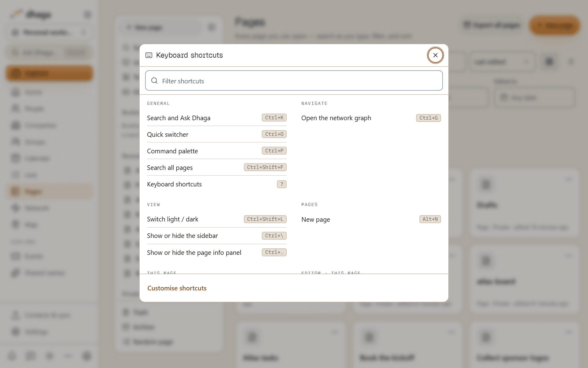Click the question mark shortcut badge
Image resolution: width=588 pixels, height=368 pixels.
tap(282, 184)
